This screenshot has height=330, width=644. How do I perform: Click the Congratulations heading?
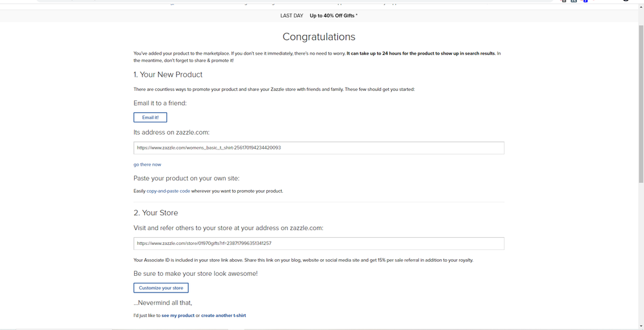[x=318, y=37]
